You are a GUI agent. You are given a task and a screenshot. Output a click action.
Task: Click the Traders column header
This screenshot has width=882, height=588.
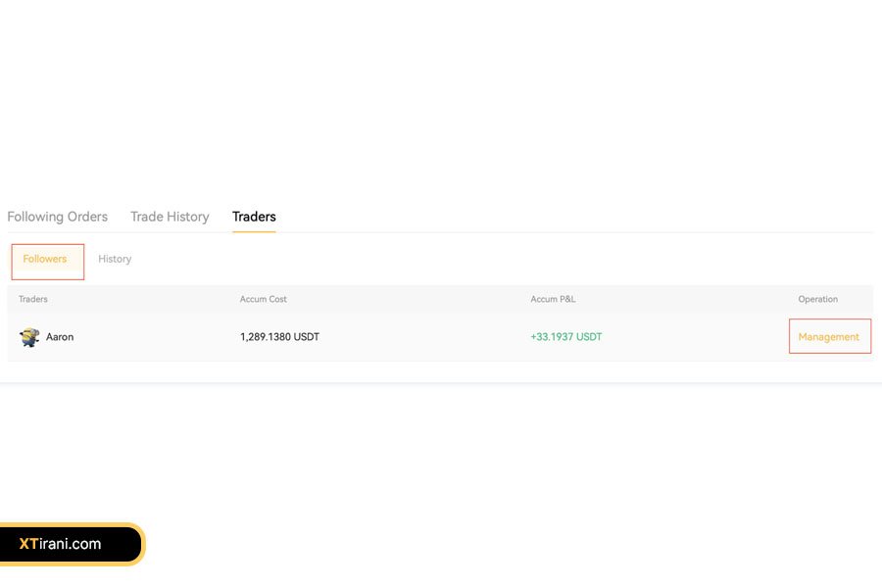(x=33, y=299)
